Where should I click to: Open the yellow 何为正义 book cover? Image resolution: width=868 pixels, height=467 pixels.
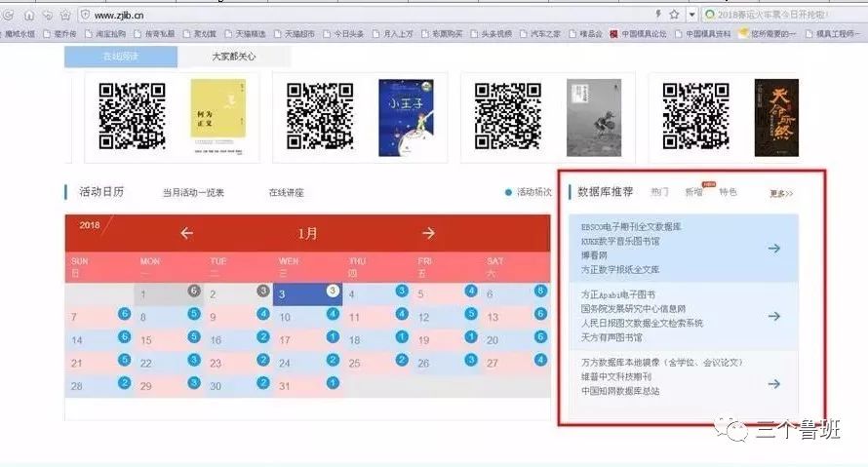click(218, 117)
